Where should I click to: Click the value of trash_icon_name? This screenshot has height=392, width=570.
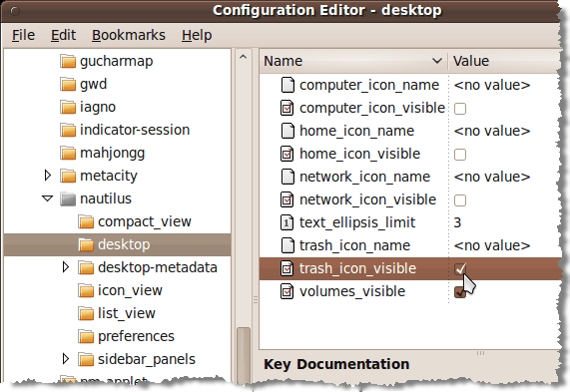[x=492, y=245]
